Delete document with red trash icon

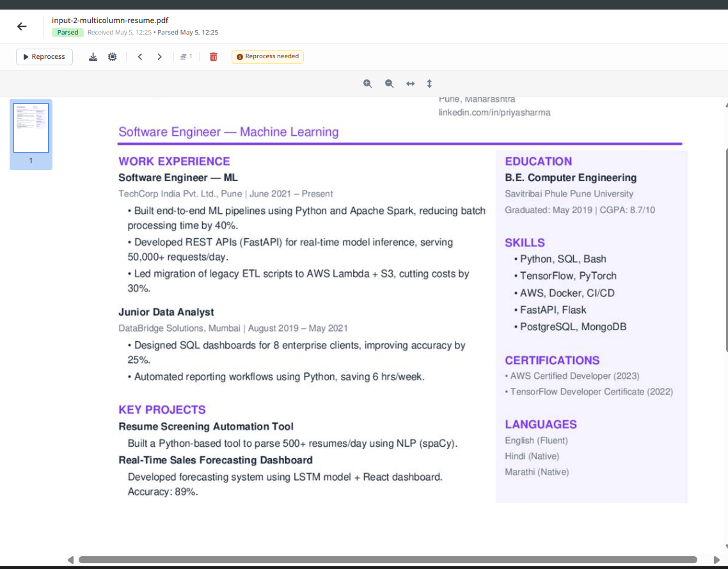pos(214,57)
